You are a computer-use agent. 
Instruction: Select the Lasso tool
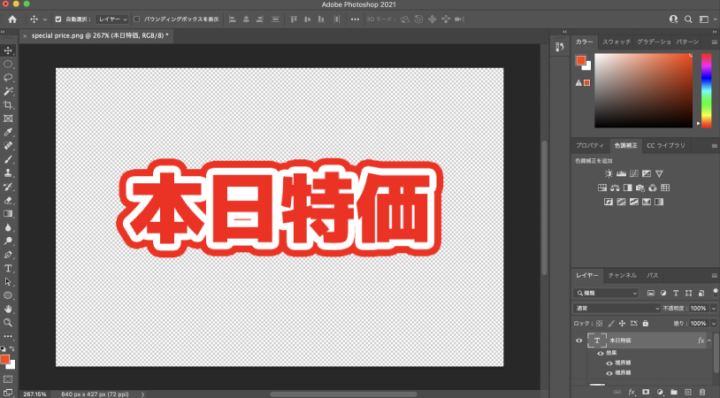pos(8,78)
